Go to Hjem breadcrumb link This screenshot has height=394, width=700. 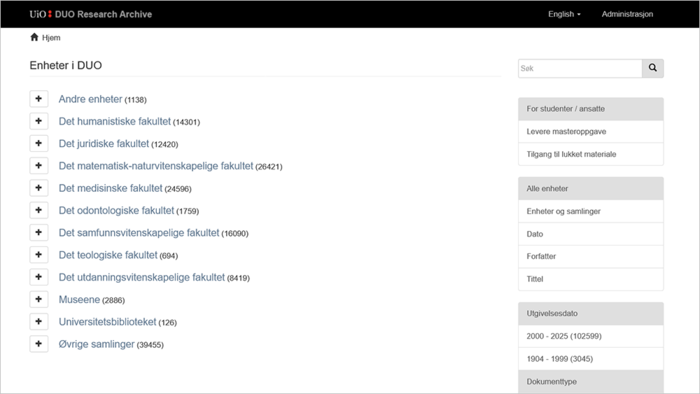(51, 38)
